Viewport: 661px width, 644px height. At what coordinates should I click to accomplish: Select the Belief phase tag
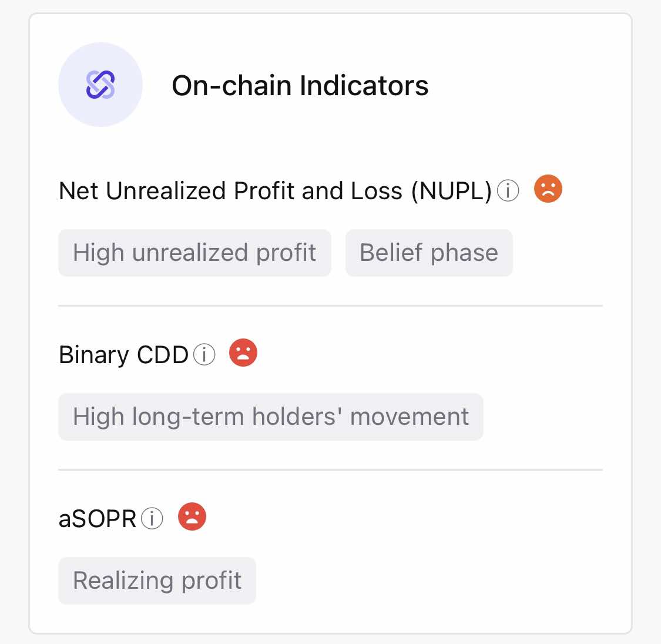pyautogui.click(x=429, y=253)
